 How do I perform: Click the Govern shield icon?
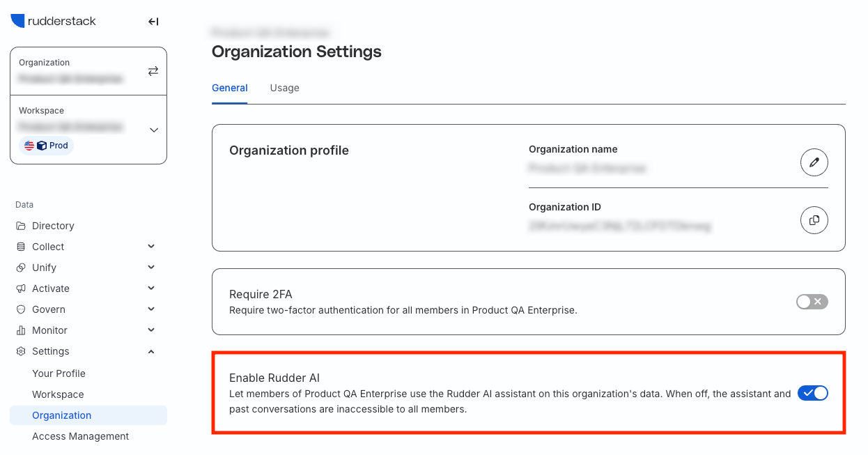tap(20, 309)
